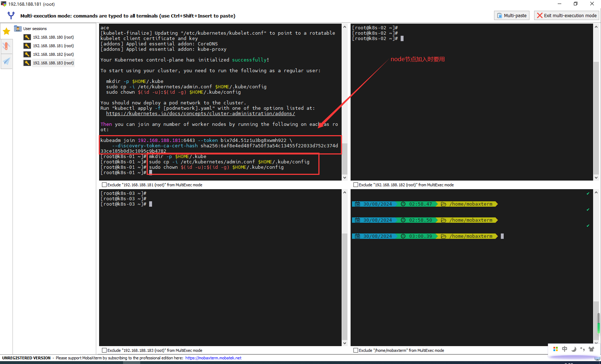Click the multi-execution fork icon
Viewport: 601px width, 364px height.
coord(11,15)
